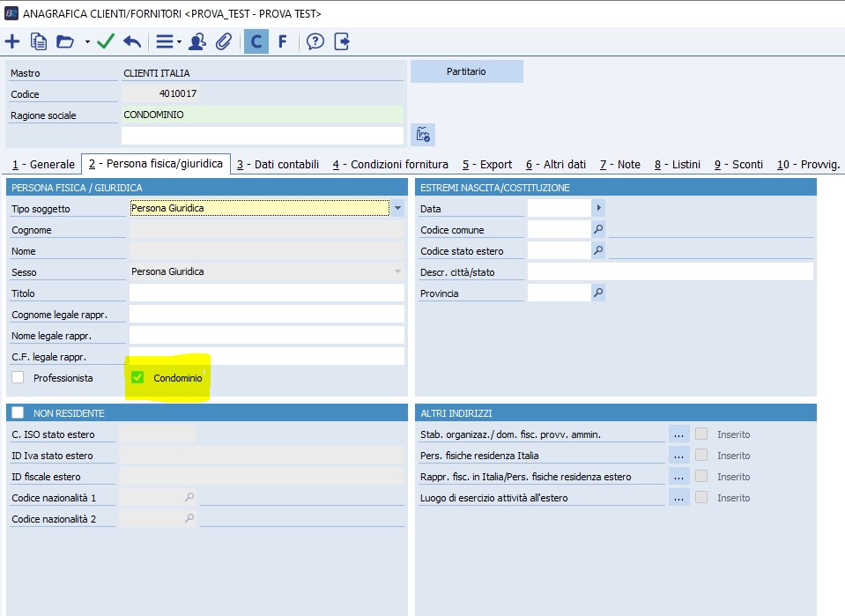Open the hamburger menu dropdown in toolbar
Screen dimensions: 845x616
pos(167,41)
